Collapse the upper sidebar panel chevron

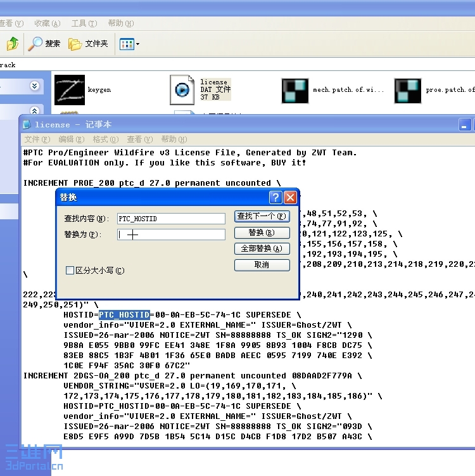pos(35,86)
